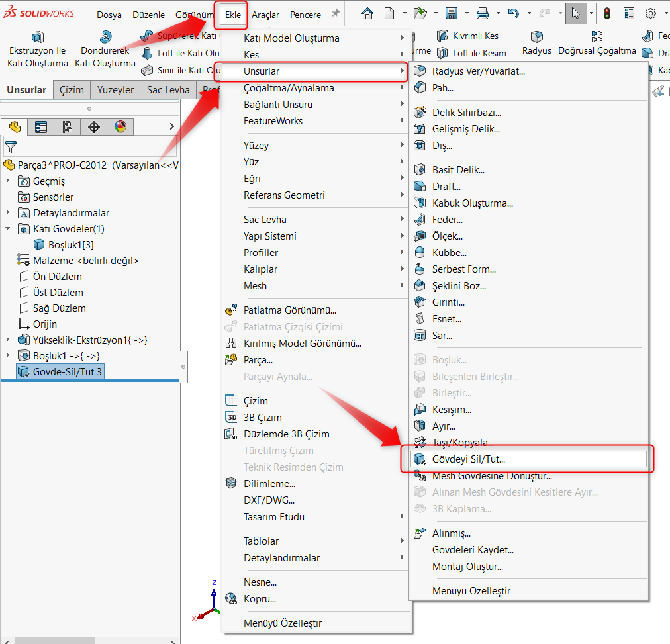Expand the Yükseklik-Ekstrüzyon1 feature node

[x=8, y=340]
